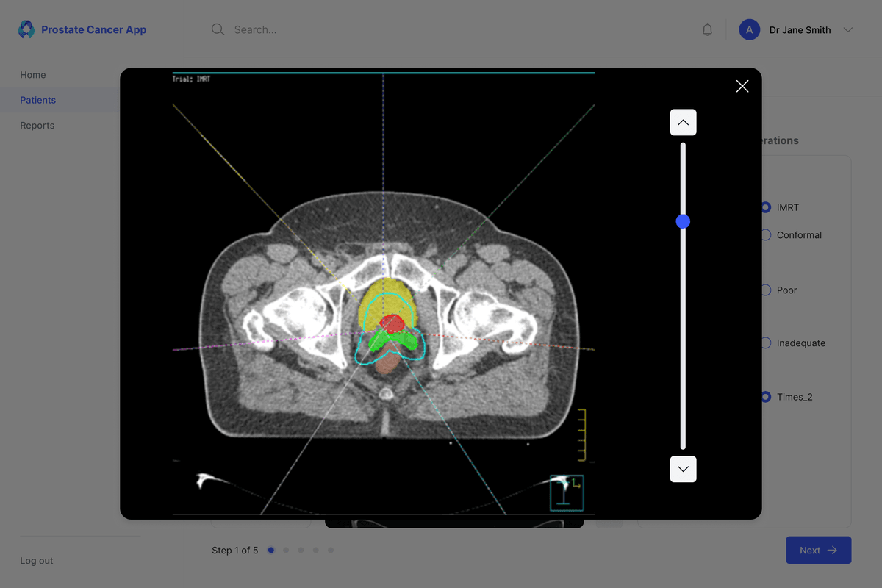The width and height of the screenshot is (882, 588).
Task: Select the Times_2 radio option
Action: click(x=766, y=397)
